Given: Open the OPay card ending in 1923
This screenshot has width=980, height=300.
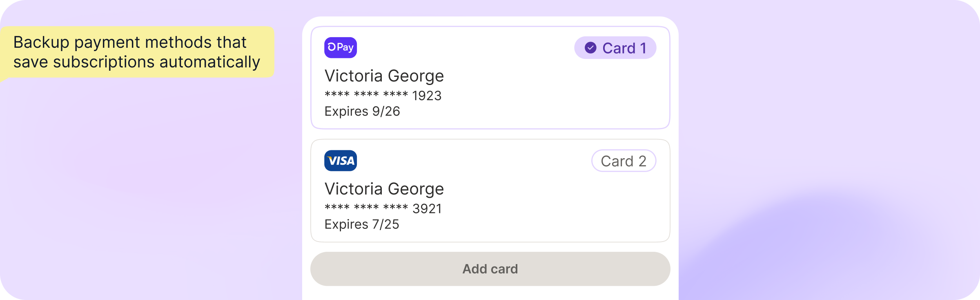Looking at the screenshot, I should 490,78.
